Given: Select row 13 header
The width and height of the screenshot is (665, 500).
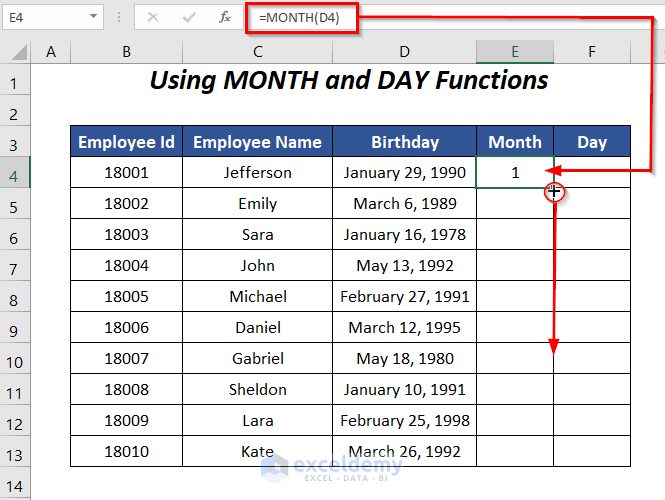Looking at the screenshot, I should (x=15, y=451).
